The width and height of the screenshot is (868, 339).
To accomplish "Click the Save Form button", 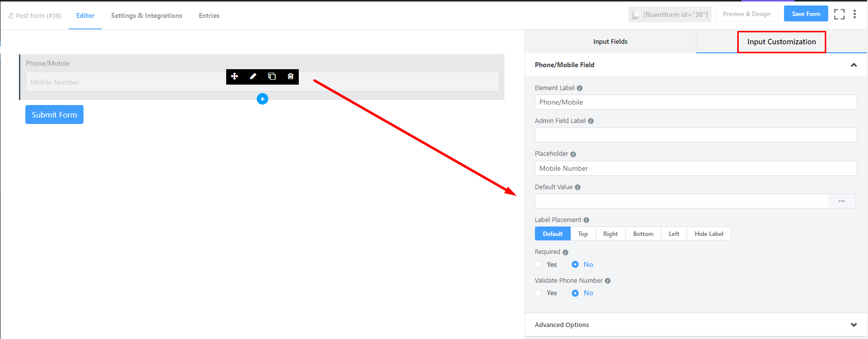I will pyautogui.click(x=805, y=14).
